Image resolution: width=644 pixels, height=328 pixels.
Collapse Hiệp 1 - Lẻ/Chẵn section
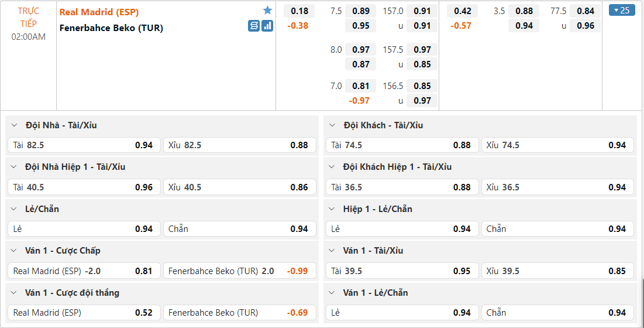(x=333, y=209)
